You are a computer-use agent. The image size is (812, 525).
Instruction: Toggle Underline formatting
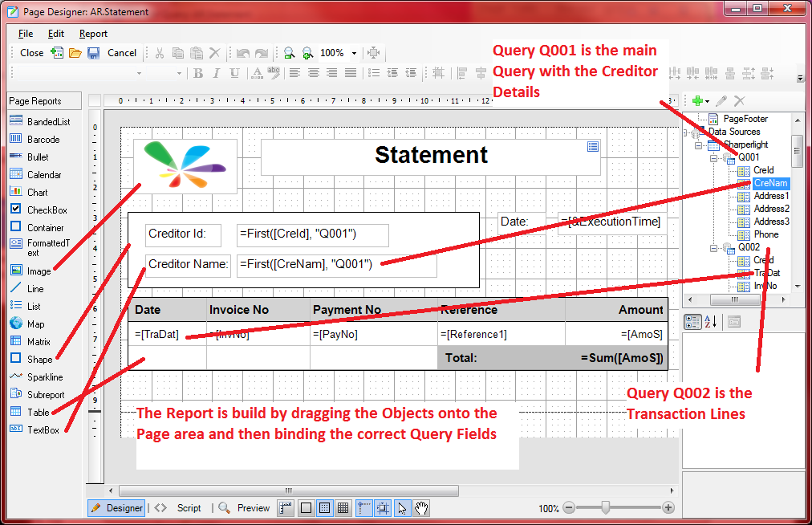234,73
